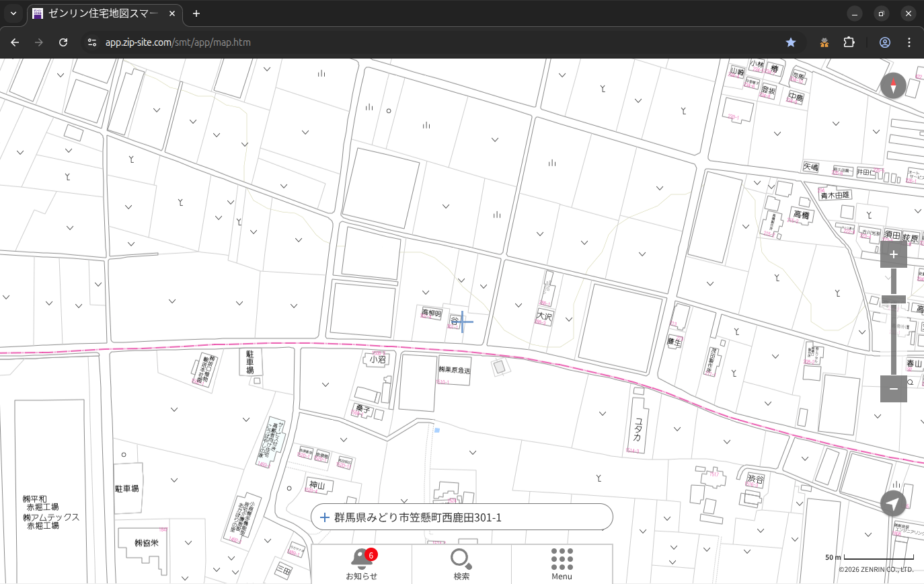
Task: Open the Chrome profile icon
Action: point(884,42)
